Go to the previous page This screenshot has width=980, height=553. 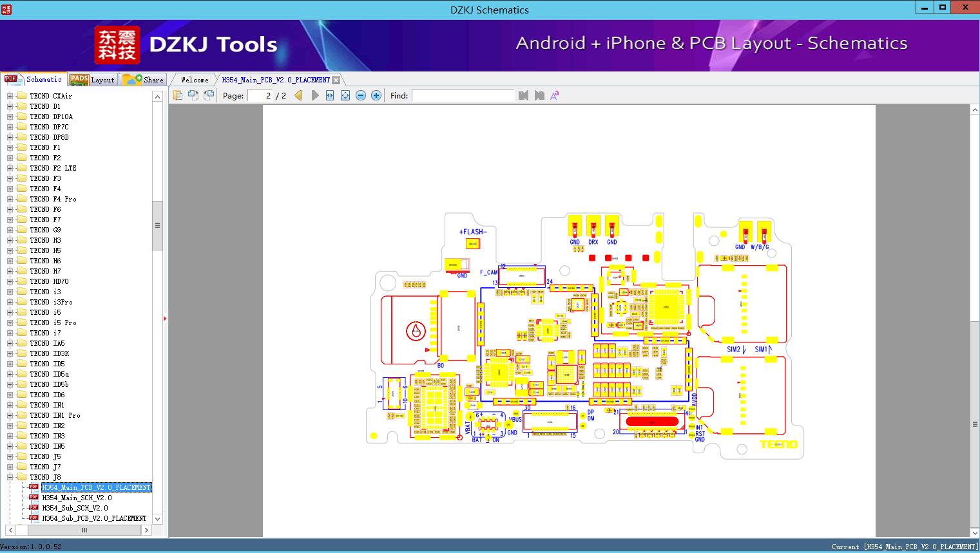[298, 95]
